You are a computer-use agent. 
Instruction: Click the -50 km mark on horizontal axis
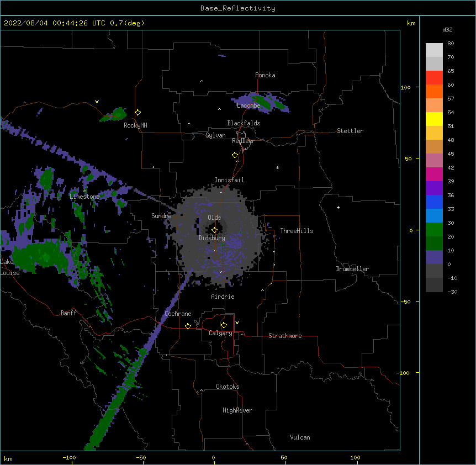[x=141, y=457]
